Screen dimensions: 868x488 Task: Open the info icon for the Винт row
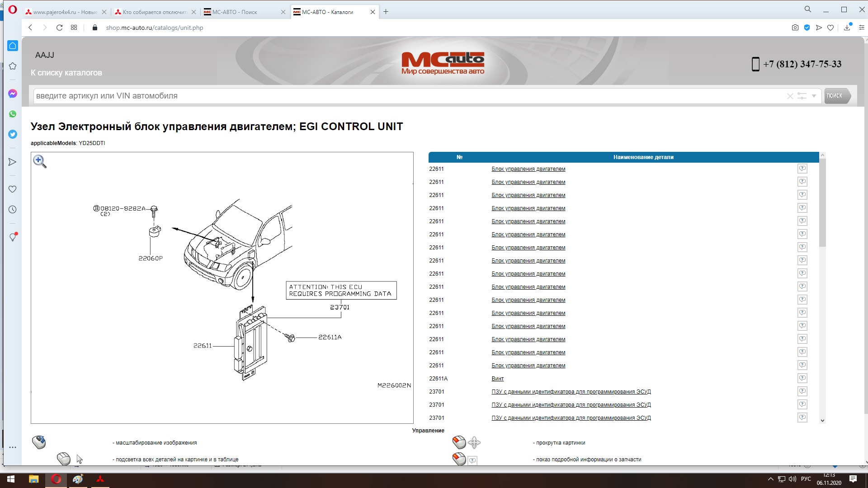[x=802, y=378]
